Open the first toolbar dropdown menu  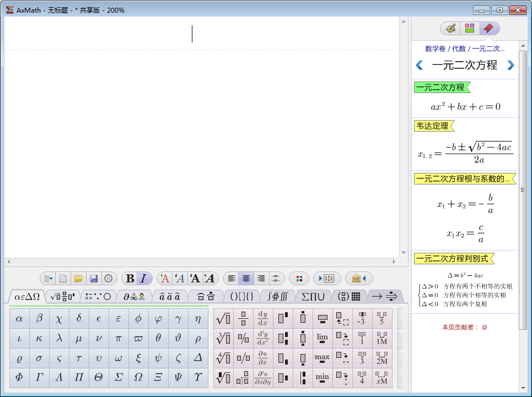click(49, 279)
